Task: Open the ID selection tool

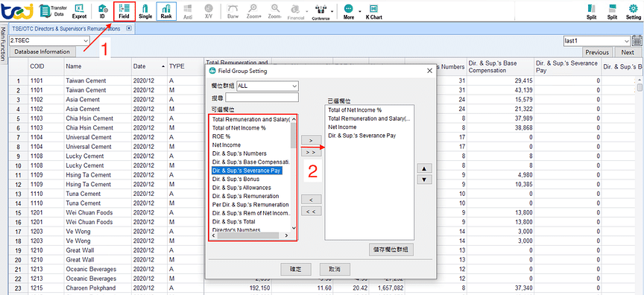Action: (103, 11)
